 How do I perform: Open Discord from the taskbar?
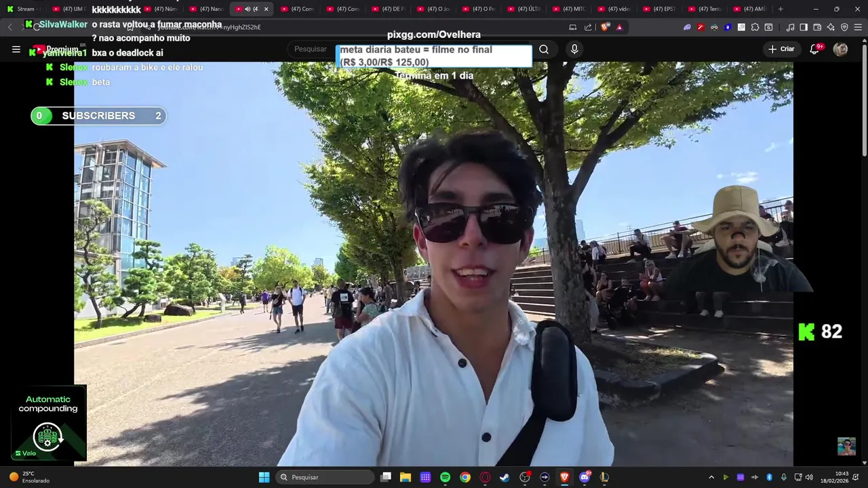tap(585, 477)
